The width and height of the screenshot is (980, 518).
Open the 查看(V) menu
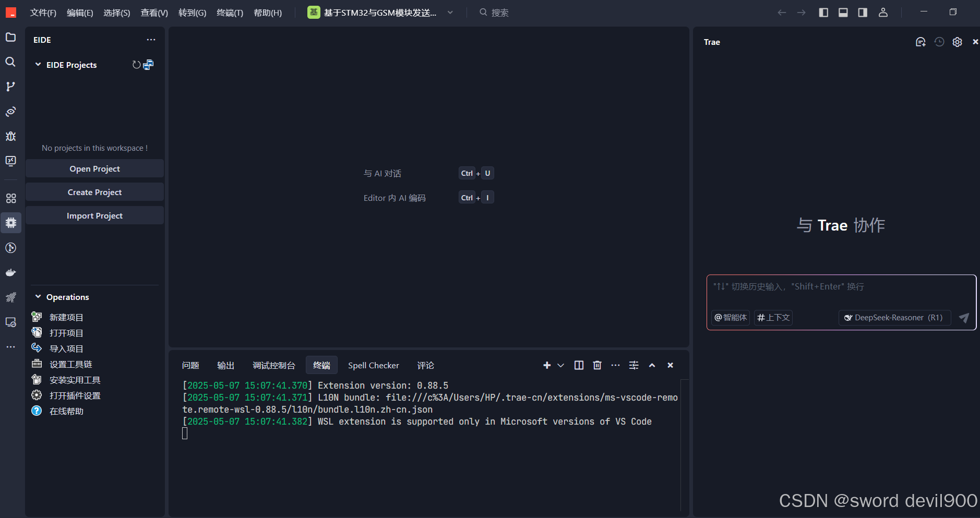pyautogui.click(x=154, y=13)
